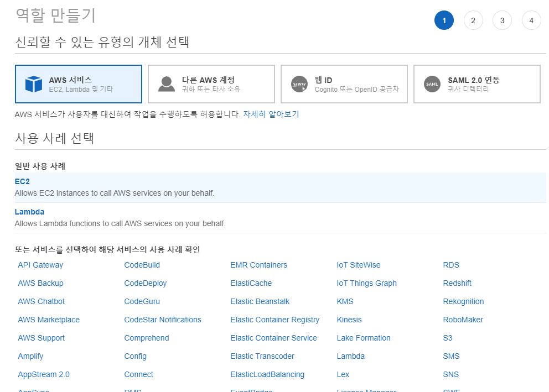Choose KMS service

point(345,301)
